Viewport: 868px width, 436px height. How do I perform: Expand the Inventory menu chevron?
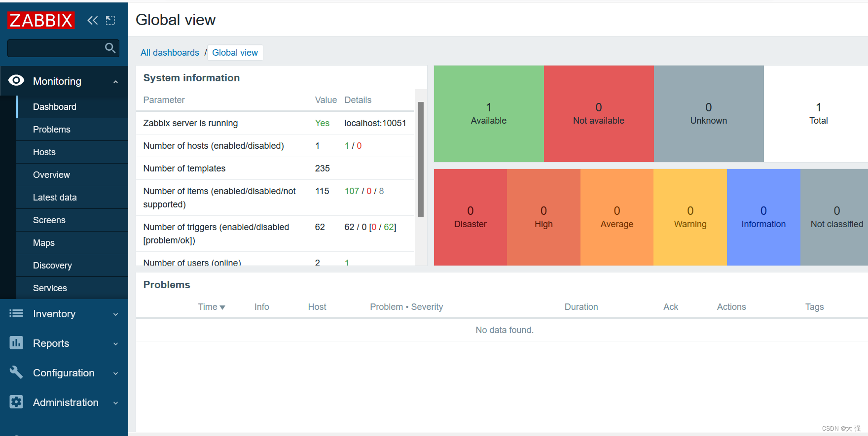pyautogui.click(x=115, y=314)
